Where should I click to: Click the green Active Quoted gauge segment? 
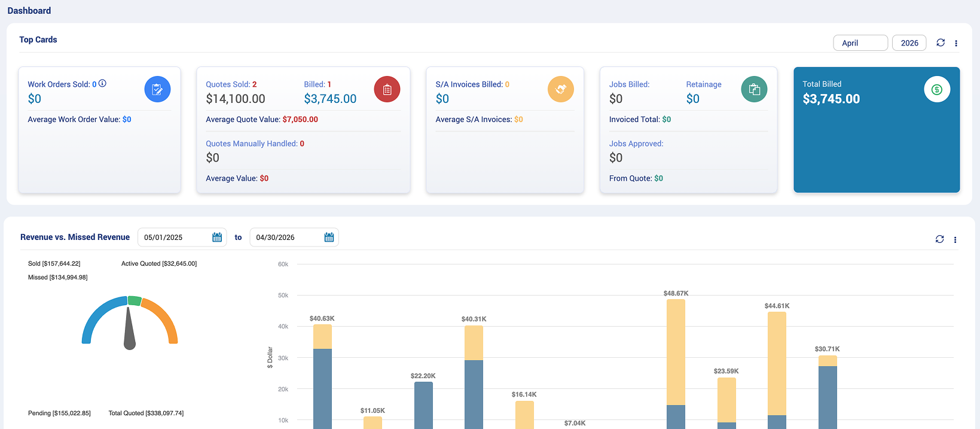tap(135, 300)
